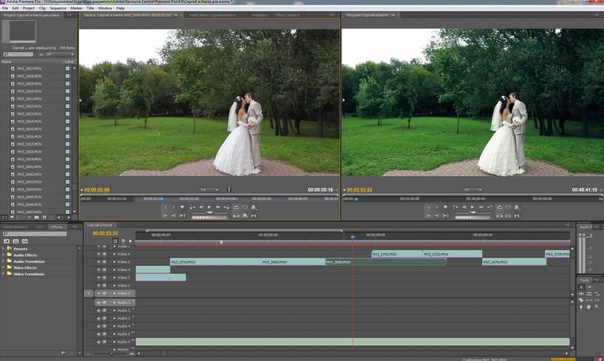The width and height of the screenshot is (604, 361).
Task: Click Export Frame camera icon in Program monitor
Action: (x=517, y=207)
